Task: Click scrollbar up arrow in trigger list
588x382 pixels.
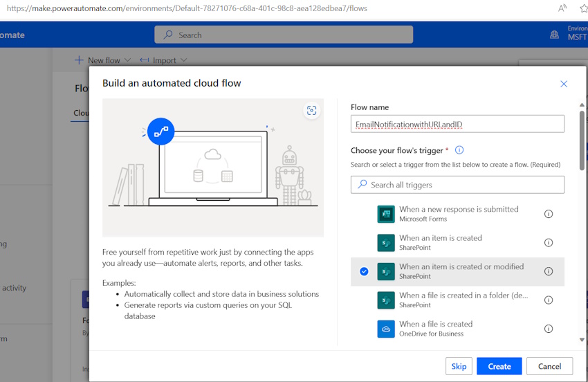Action: click(x=582, y=105)
